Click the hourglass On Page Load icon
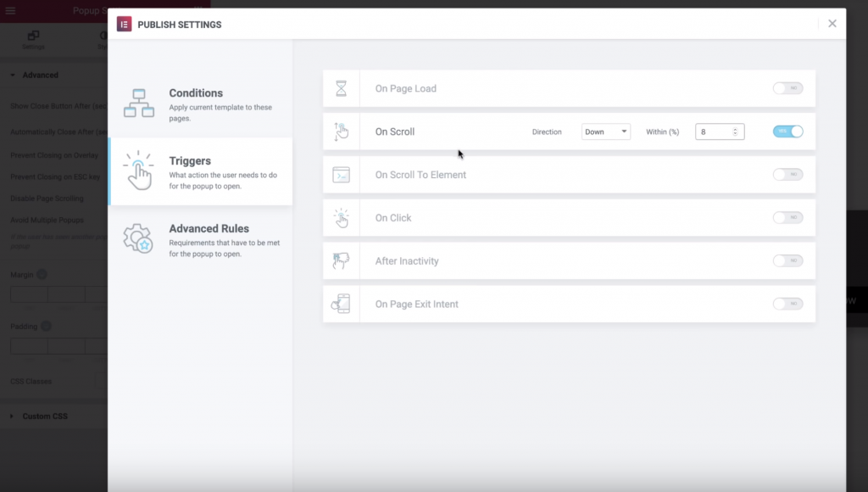Image resolution: width=868 pixels, height=492 pixels. (x=341, y=88)
